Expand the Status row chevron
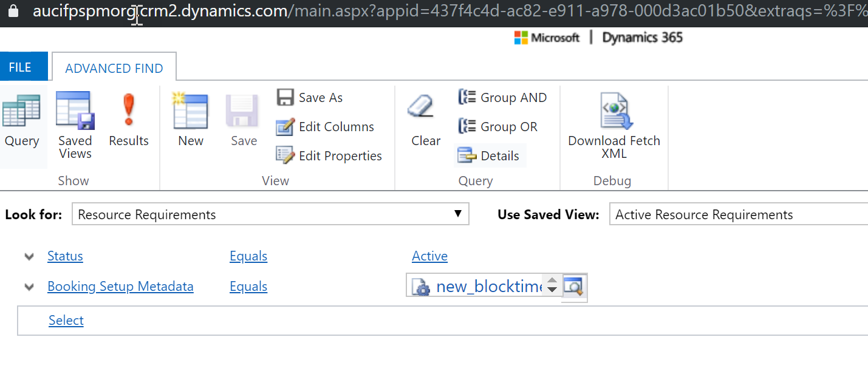Image resolution: width=868 pixels, height=371 pixels. coord(29,256)
